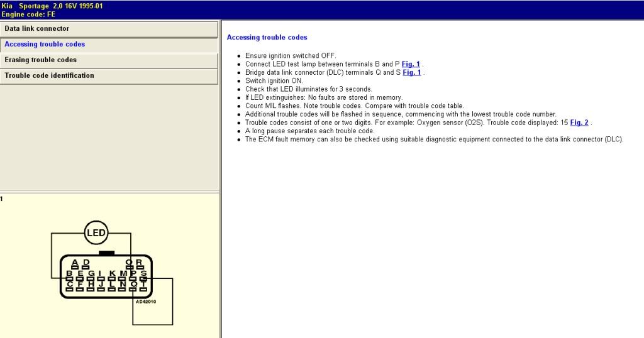Screen dimensions: 644x338
Task: Click the Kia Sportage title bar text
Action: click(52, 6)
